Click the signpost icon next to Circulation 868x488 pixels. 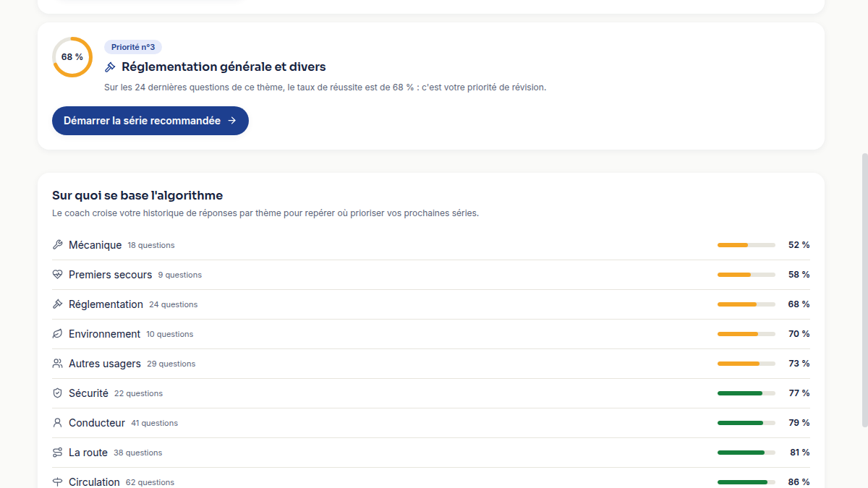(58, 482)
